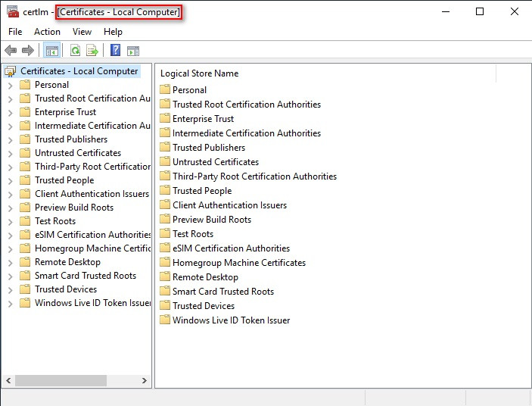532x406 pixels.
Task: Expand Remote Desktop tree node chevron
Action: coord(10,262)
